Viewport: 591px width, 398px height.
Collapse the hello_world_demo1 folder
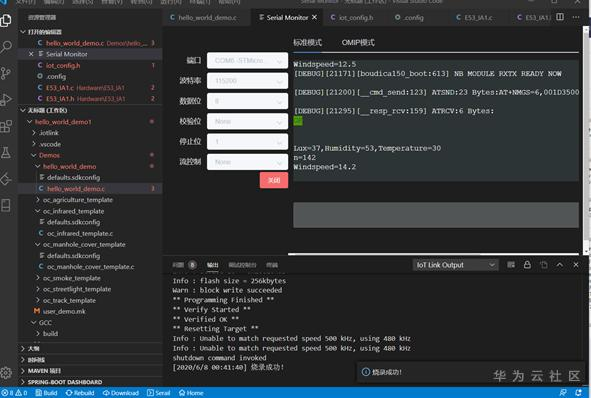pyautogui.click(x=90, y=122)
